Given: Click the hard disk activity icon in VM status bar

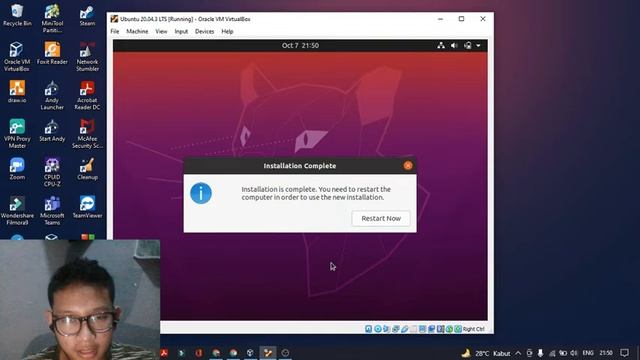Looking at the screenshot, I should [x=368, y=329].
